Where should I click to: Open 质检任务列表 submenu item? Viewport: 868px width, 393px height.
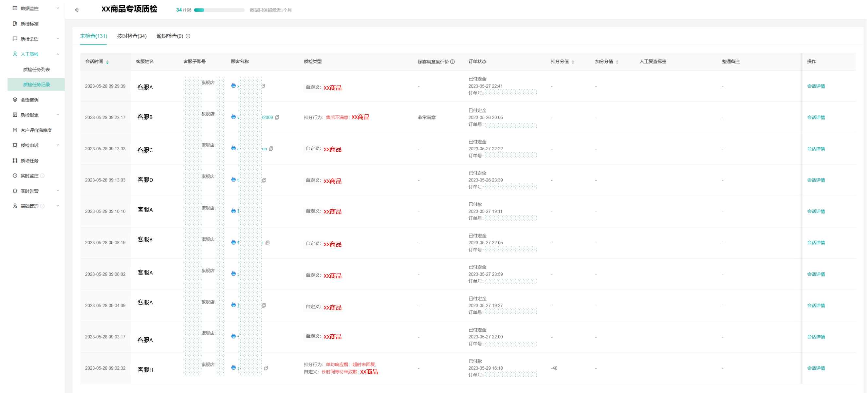coord(36,69)
